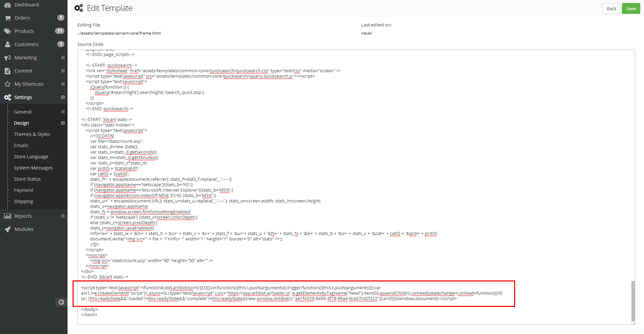
Task: Collapse the sidebar with the arrow button
Action: pyautogui.click(x=61, y=302)
